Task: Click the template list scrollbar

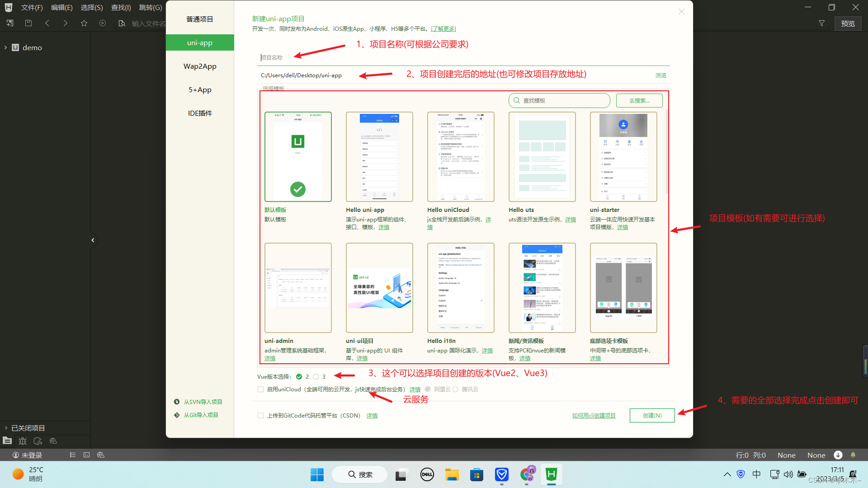Action: click(667, 151)
